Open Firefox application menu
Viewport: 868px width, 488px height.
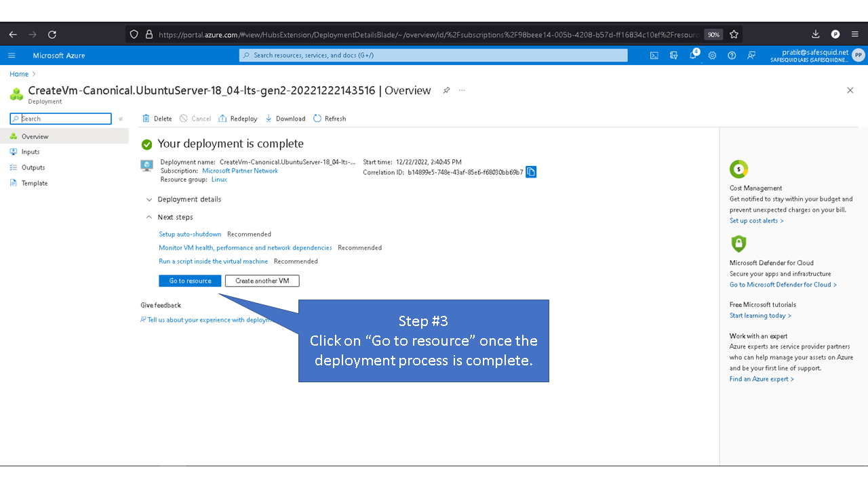click(x=854, y=35)
